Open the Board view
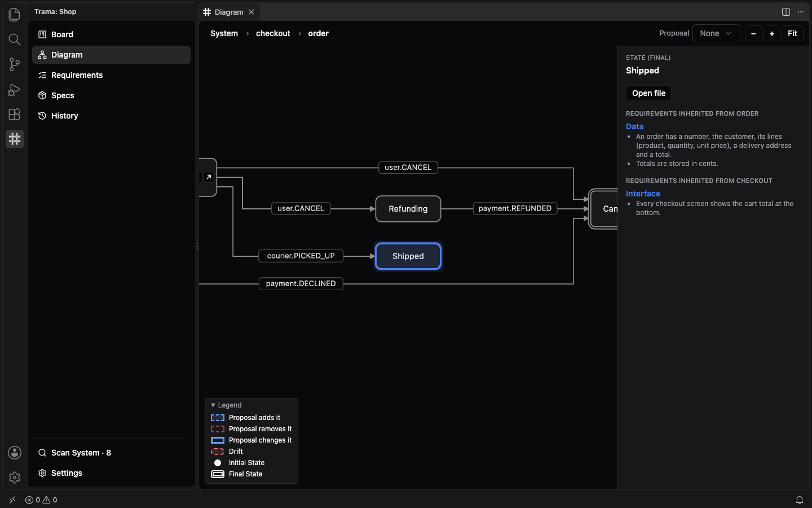 (112, 34)
